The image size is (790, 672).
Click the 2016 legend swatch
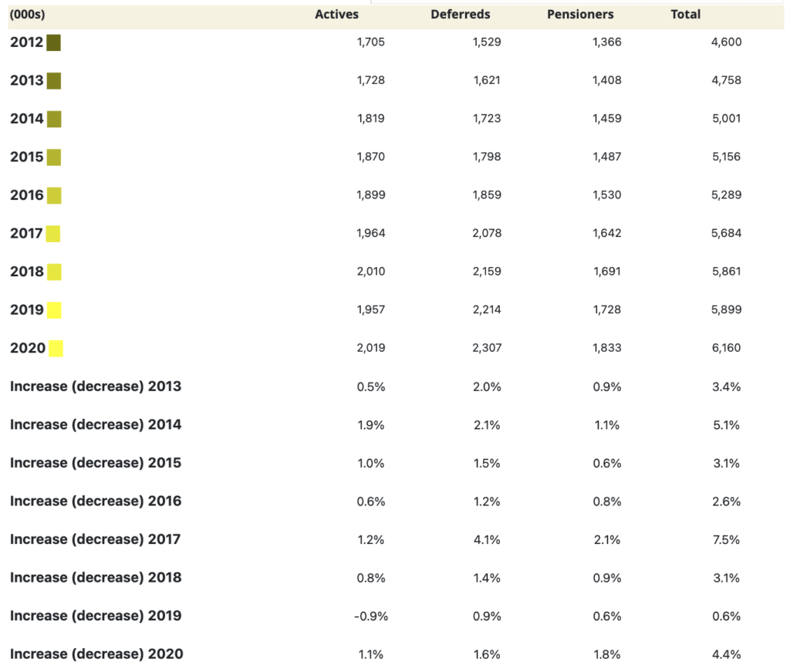54,195
